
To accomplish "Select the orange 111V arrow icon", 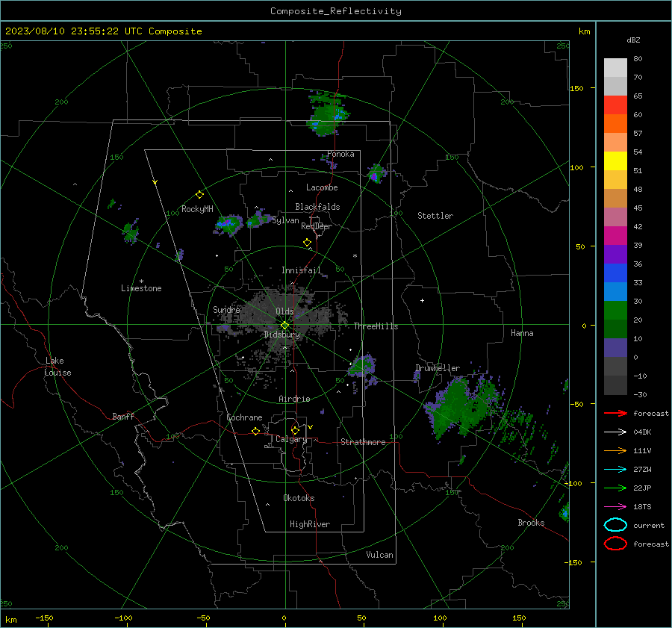I will coord(615,450).
